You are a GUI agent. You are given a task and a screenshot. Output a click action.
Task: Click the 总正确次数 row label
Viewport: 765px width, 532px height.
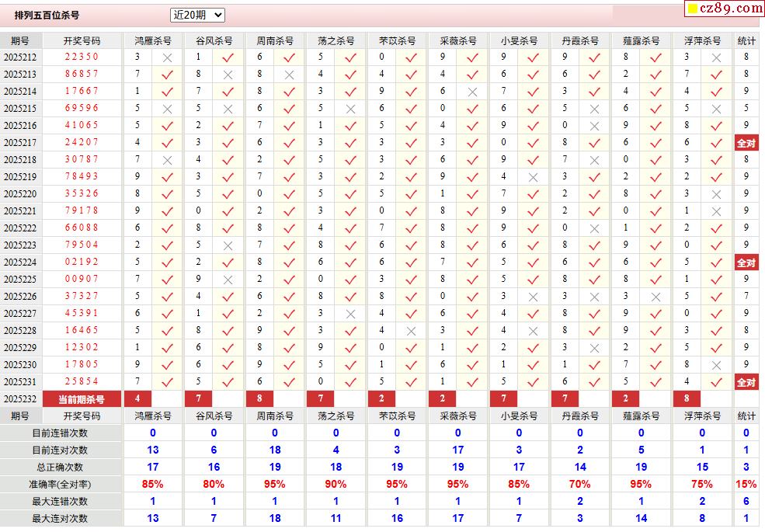[60, 467]
